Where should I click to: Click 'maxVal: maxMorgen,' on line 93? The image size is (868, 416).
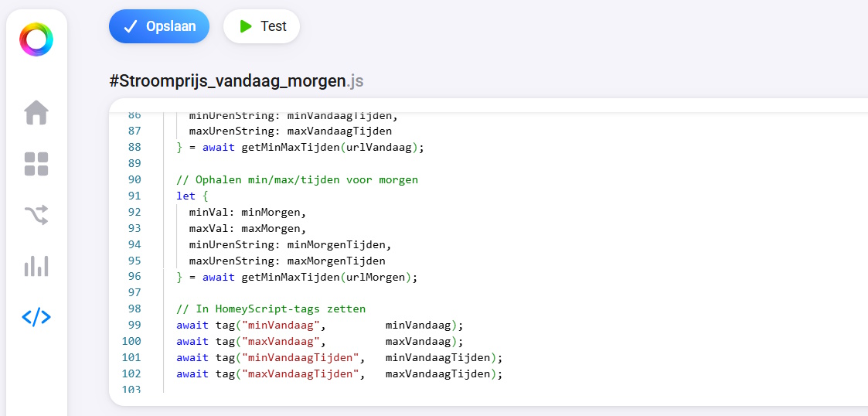point(247,228)
